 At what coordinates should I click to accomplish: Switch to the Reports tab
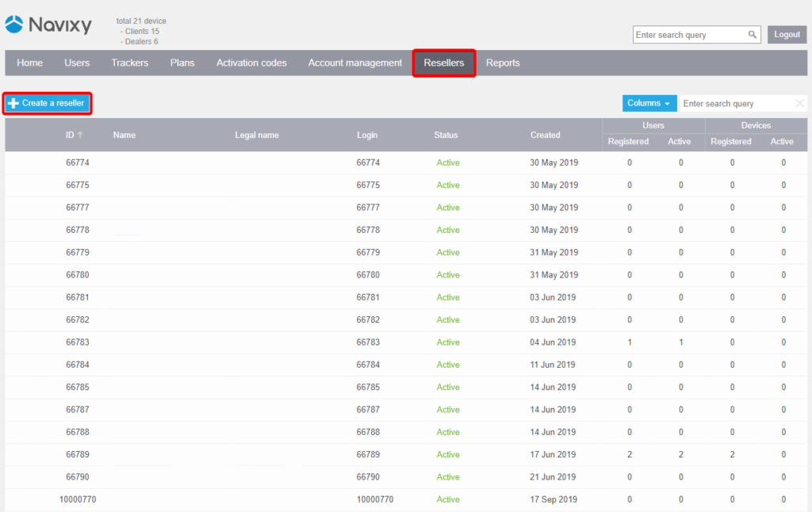point(503,63)
